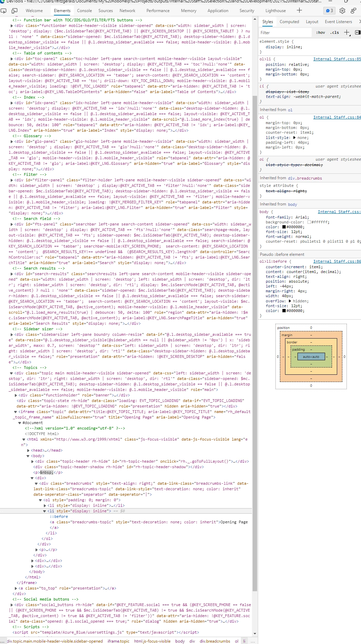
Task: Open the issues counter badge showing 3
Action: 329,11
